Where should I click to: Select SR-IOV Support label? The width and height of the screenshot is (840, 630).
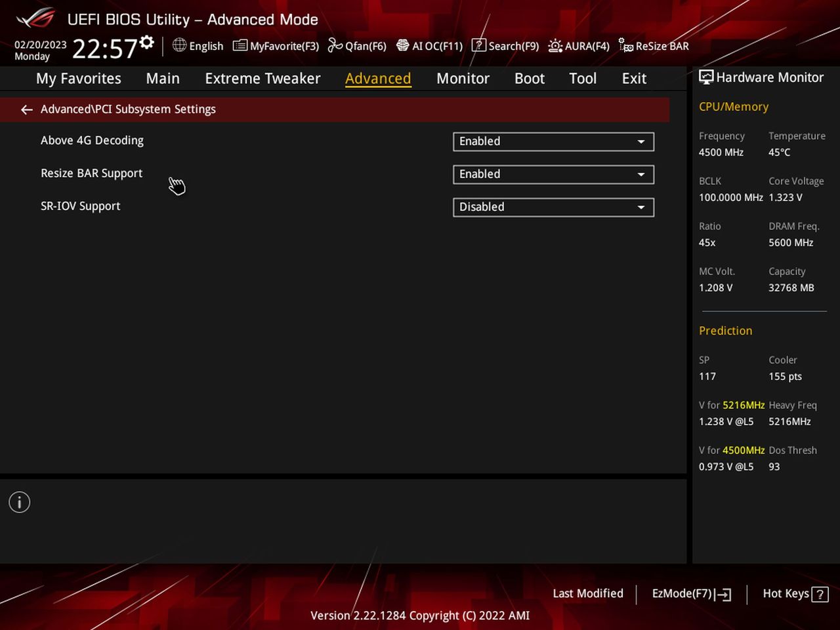click(81, 206)
